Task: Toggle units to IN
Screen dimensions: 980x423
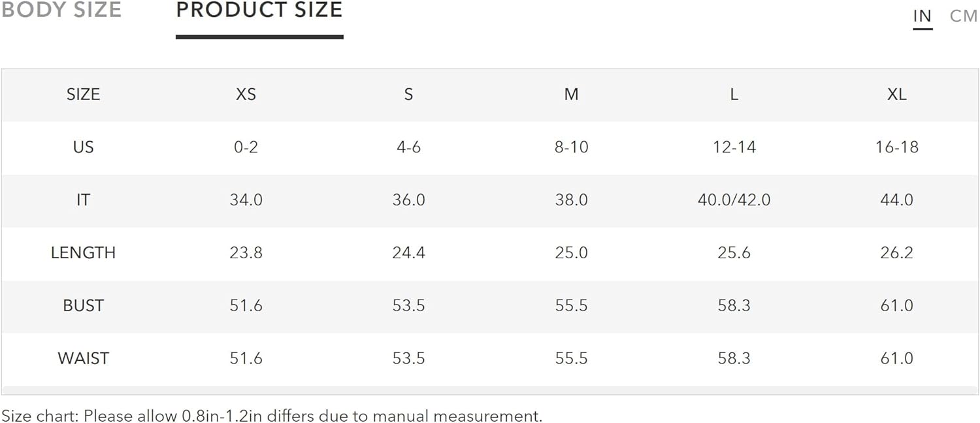Action: click(923, 16)
